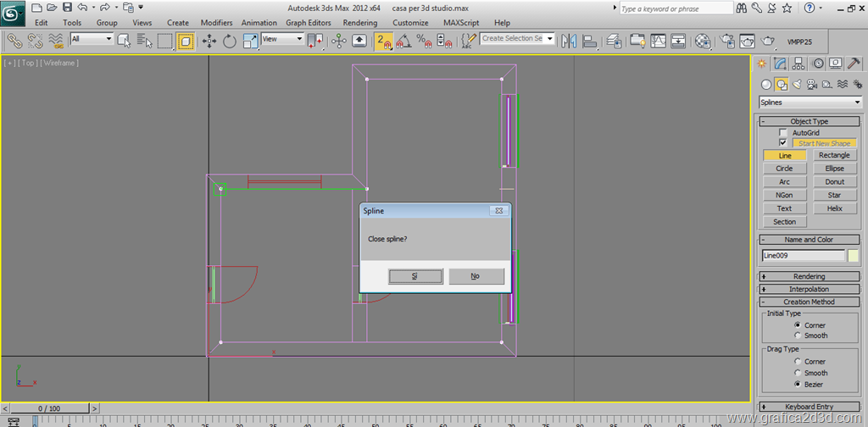Image resolution: width=868 pixels, height=427 pixels.
Task: Enable the AutoGrid checkbox
Action: click(x=783, y=133)
